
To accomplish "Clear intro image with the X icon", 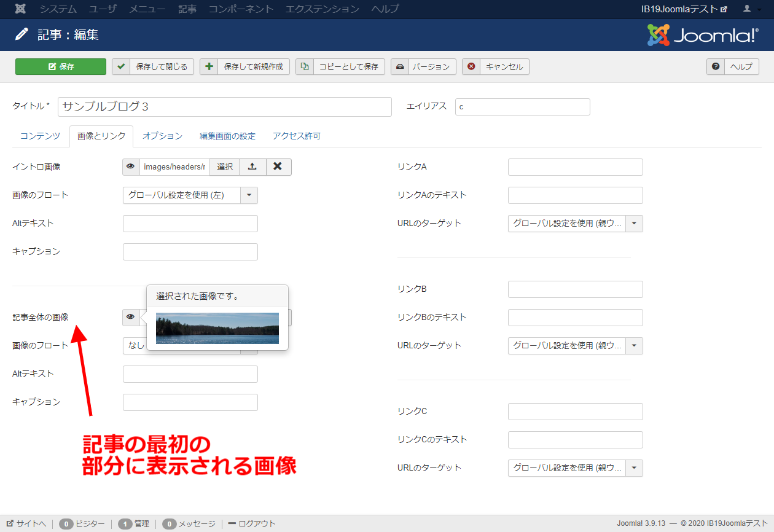I will pyautogui.click(x=278, y=166).
